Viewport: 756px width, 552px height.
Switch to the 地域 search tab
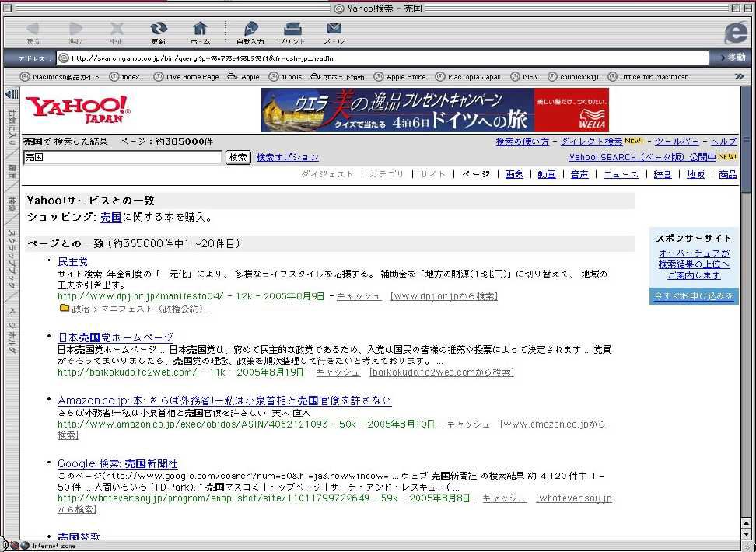(695, 174)
